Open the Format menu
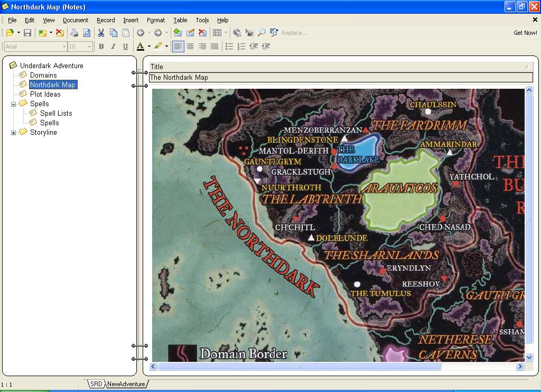541x392 pixels. 156,20
